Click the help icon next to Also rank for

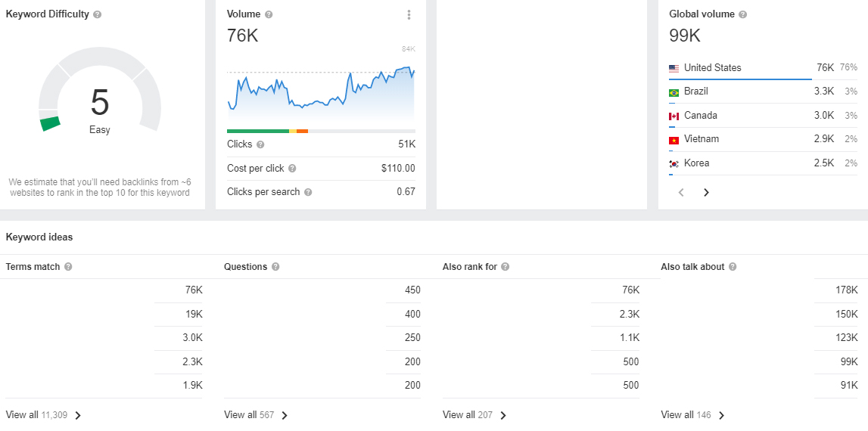505,267
